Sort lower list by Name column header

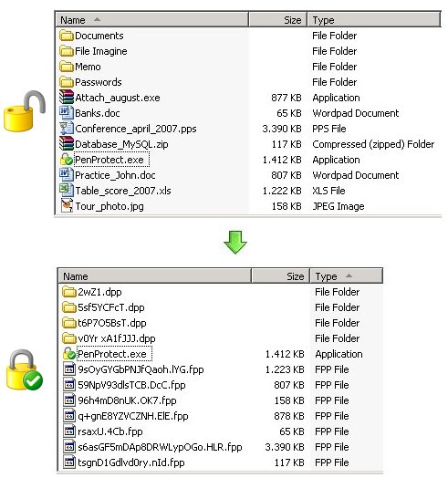coord(154,276)
